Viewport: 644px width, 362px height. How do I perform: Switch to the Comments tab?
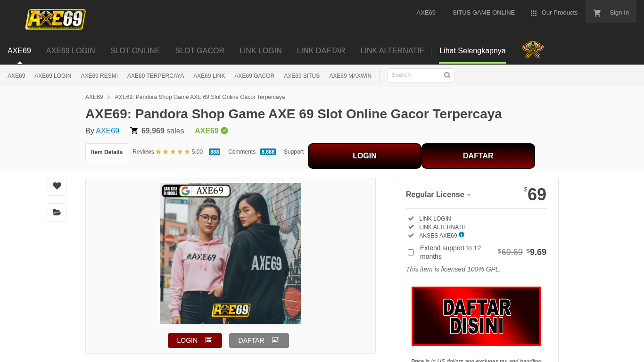point(242,152)
